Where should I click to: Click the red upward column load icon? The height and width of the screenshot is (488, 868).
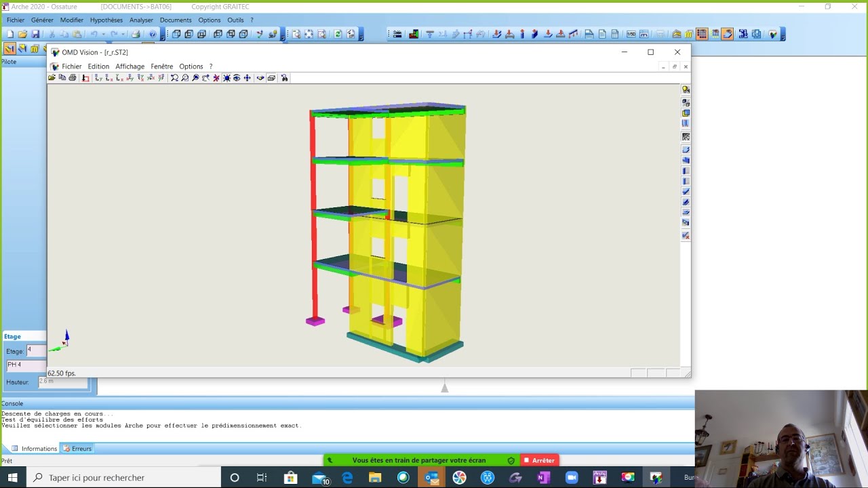click(522, 34)
